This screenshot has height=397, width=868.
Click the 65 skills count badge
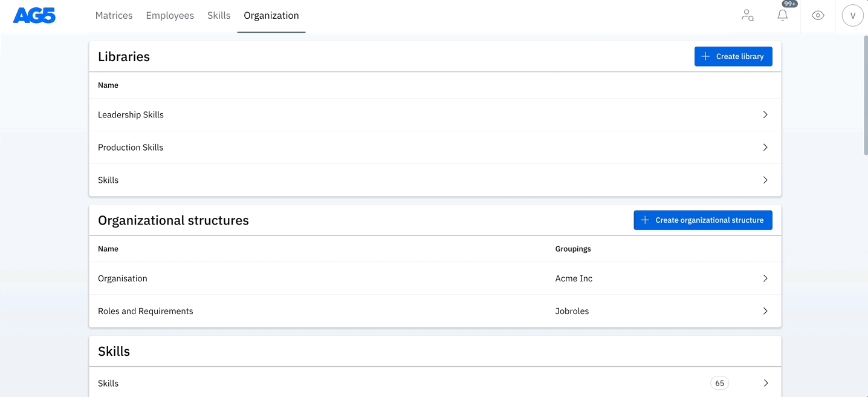pos(719,383)
